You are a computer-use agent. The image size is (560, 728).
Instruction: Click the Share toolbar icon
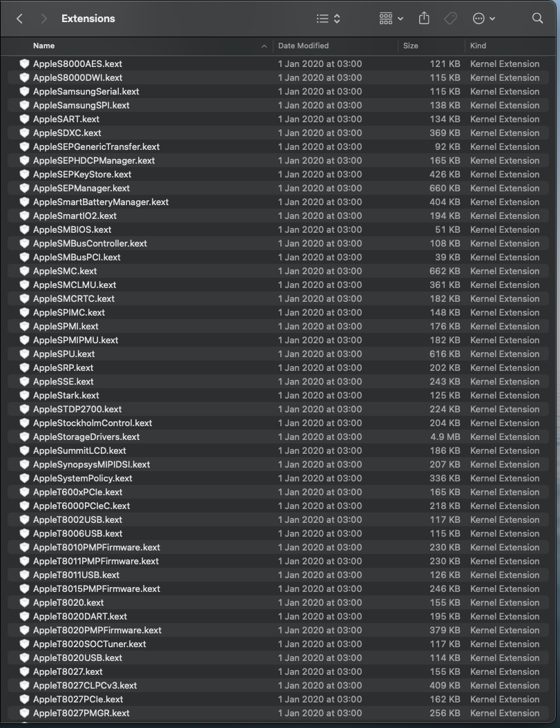coord(424,19)
